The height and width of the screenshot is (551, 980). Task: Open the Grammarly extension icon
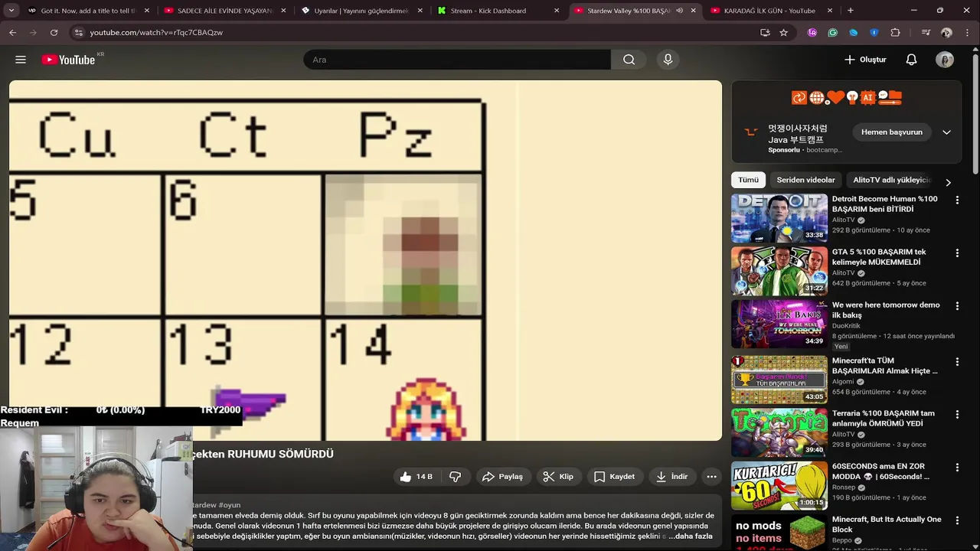coord(833,32)
